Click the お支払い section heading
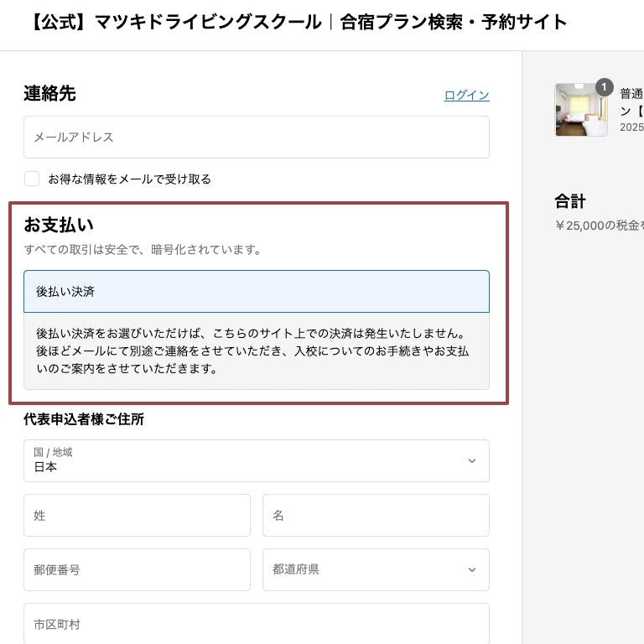Image resolution: width=644 pixels, height=644 pixels. pos(59,225)
